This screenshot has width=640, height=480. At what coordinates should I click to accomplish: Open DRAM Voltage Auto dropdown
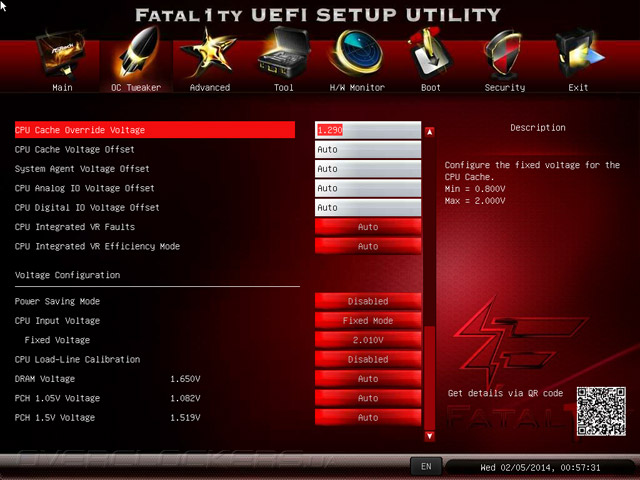click(368, 379)
